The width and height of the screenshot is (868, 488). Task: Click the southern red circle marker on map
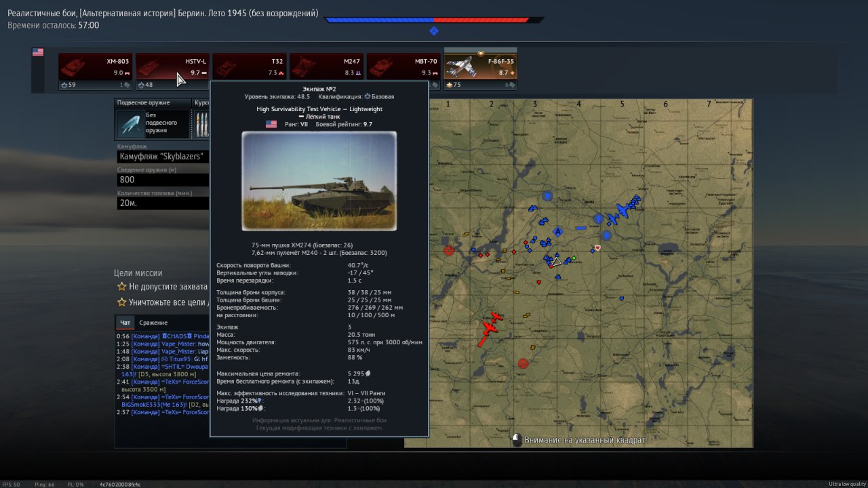pyautogui.click(x=523, y=363)
